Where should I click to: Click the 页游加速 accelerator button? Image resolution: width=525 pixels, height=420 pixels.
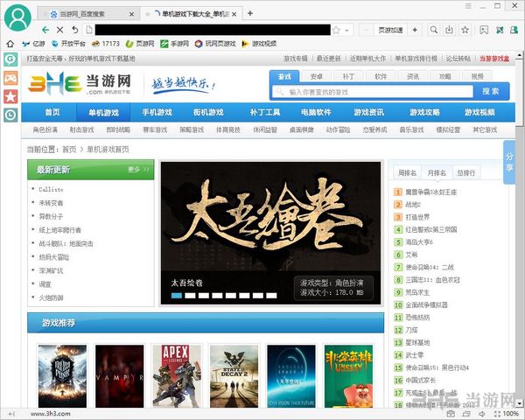click(x=390, y=30)
